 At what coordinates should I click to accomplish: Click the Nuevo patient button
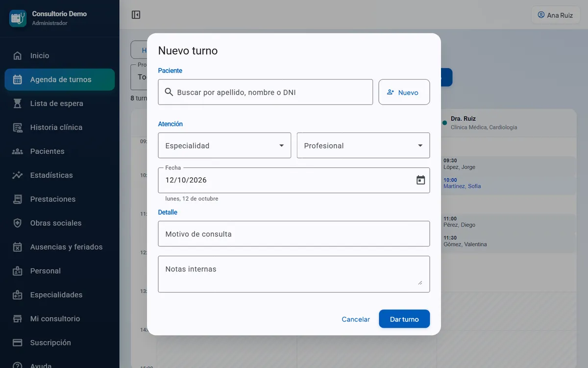pyautogui.click(x=404, y=92)
